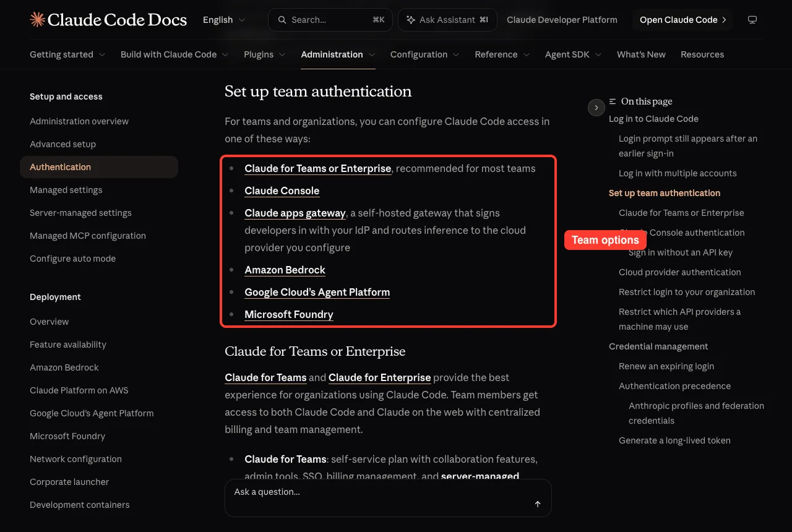Submit question with the up arrow button
The width and height of the screenshot is (792, 532).
point(538,504)
